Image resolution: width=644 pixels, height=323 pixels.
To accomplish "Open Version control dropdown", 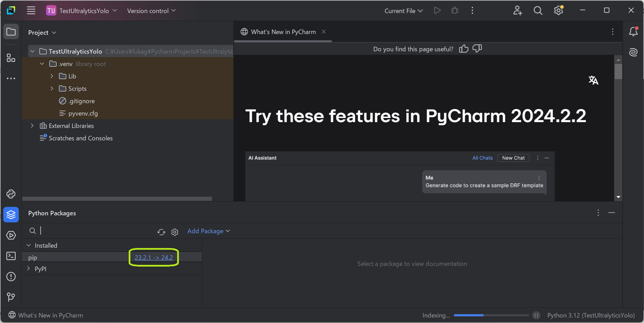I will pyautogui.click(x=151, y=11).
